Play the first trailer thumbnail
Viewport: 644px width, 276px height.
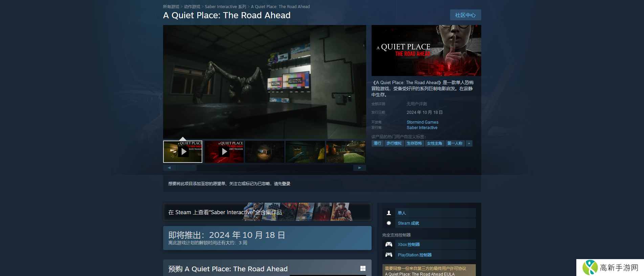pos(183,152)
